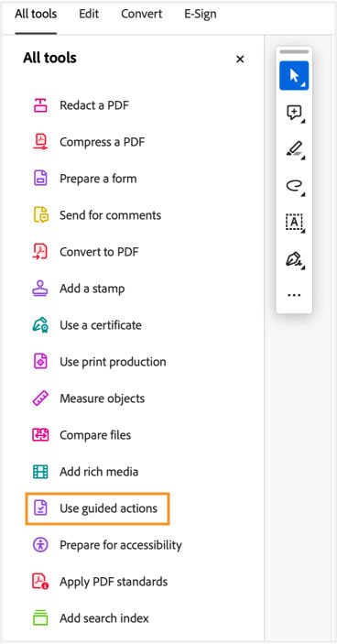Screen dimensions: 337x644
Task: Click the Add search index label
Action: click(104, 618)
